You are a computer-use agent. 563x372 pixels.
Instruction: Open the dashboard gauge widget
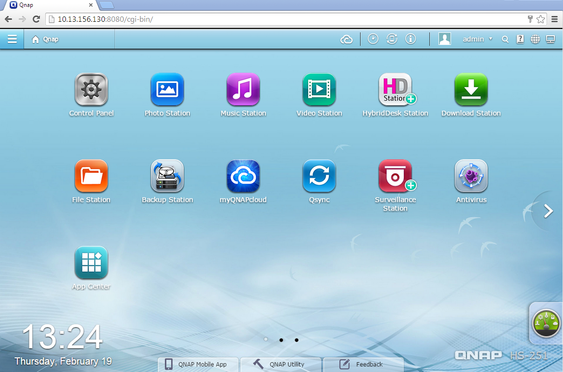pos(546,324)
